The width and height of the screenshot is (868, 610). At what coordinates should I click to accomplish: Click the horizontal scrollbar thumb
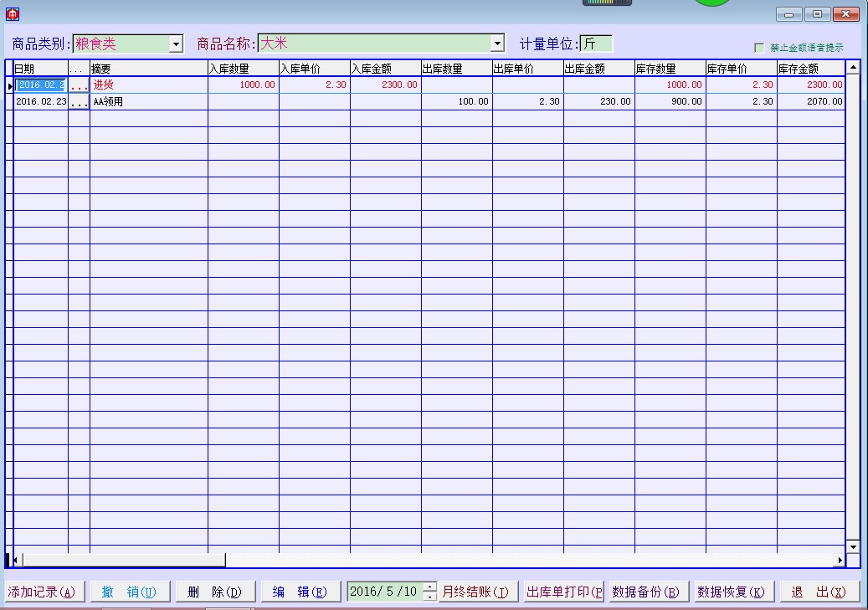point(124,560)
